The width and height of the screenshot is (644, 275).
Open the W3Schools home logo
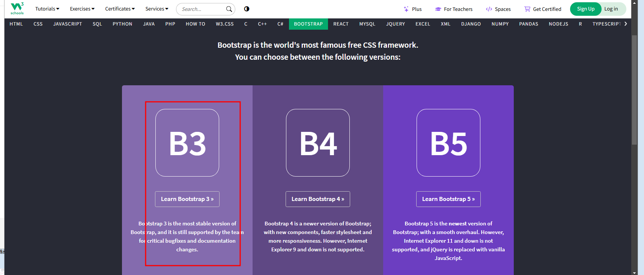coord(17,9)
